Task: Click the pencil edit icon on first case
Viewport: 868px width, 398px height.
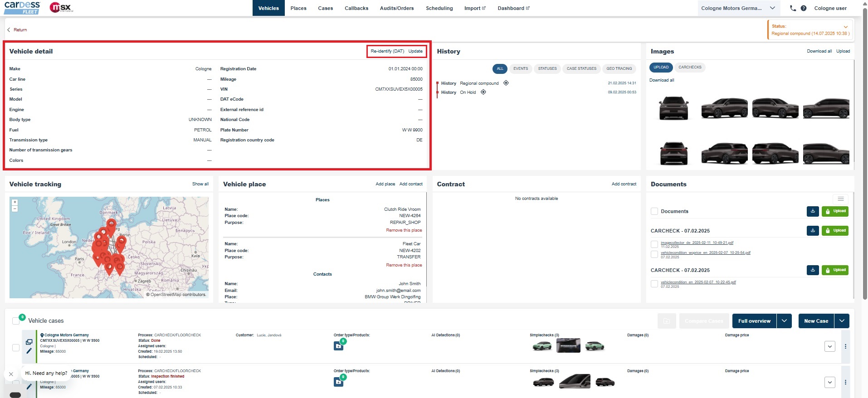Action: pyautogui.click(x=29, y=350)
